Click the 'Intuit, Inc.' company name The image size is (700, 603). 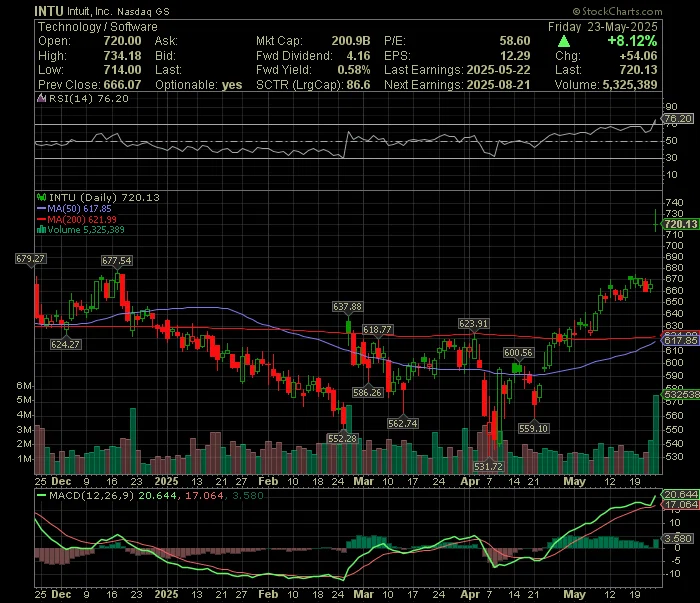click(x=90, y=11)
